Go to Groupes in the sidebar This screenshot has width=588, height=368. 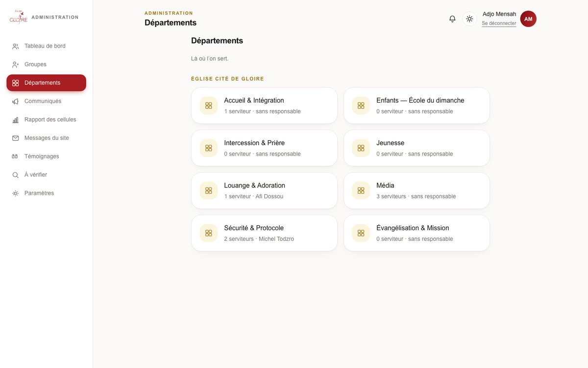click(x=46, y=64)
